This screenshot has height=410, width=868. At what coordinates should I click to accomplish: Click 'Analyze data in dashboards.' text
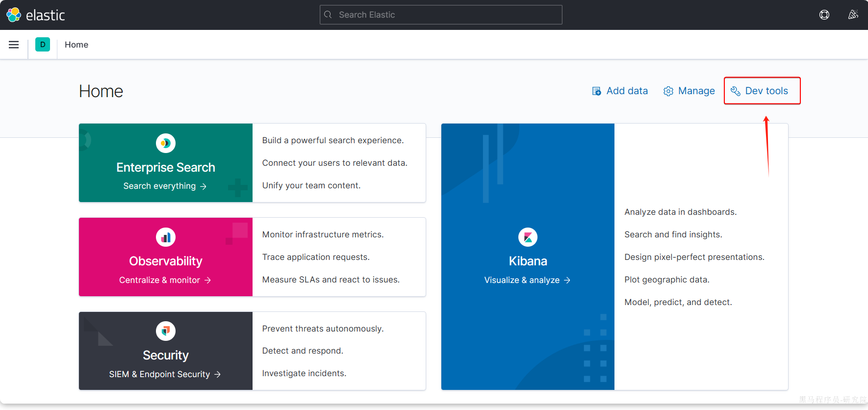[x=681, y=212]
